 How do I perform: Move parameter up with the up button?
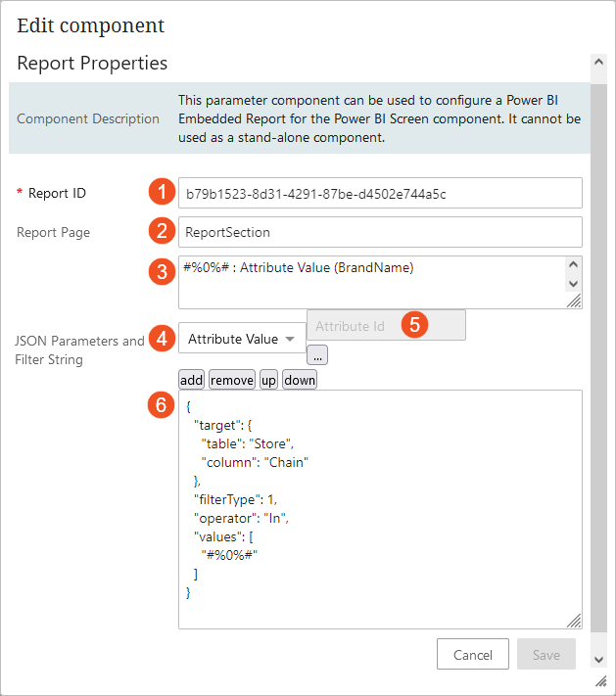[x=268, y=380]
